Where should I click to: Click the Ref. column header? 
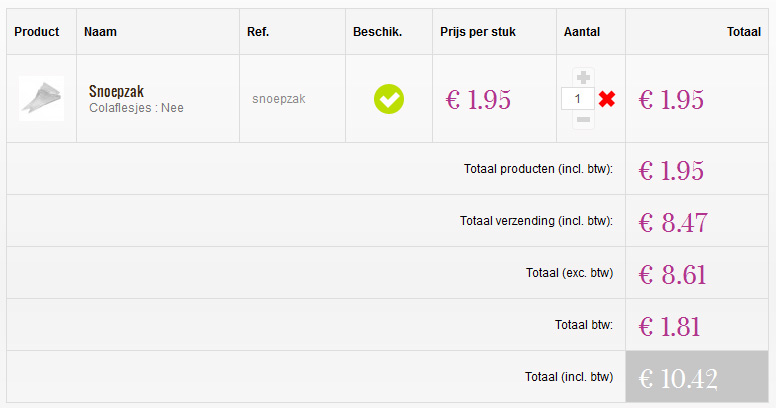tap(258, 32)
